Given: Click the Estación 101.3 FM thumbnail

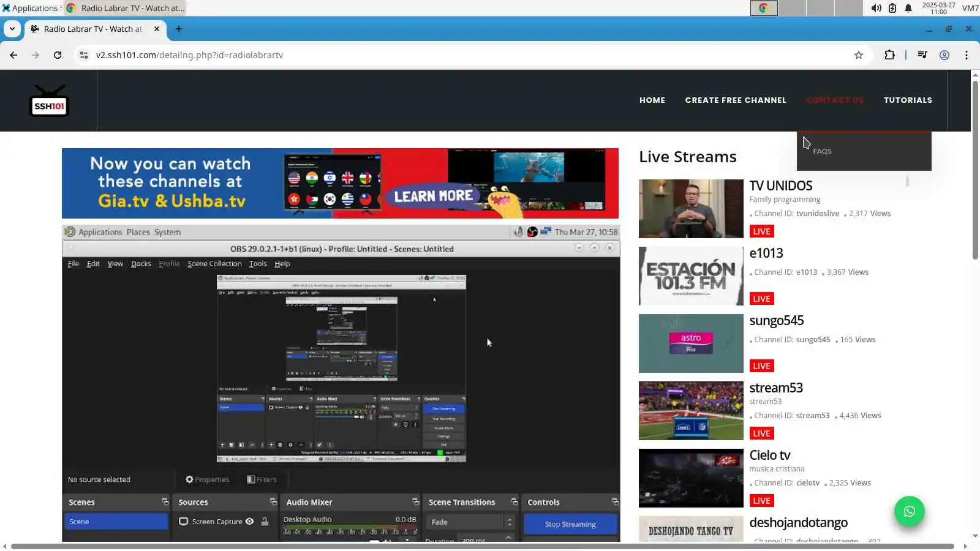Looking at the screenshot, I should (691, 276).
